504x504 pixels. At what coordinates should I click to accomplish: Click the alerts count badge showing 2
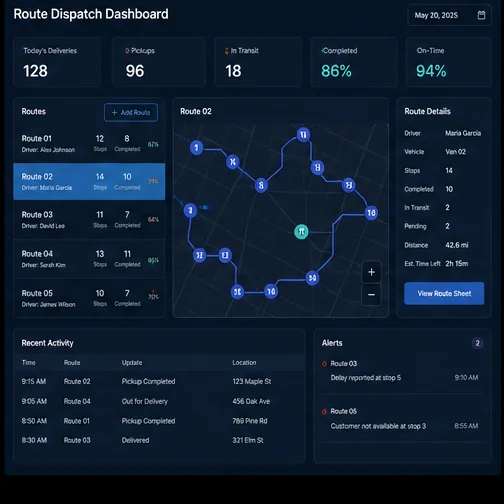(x=477, y=343)
